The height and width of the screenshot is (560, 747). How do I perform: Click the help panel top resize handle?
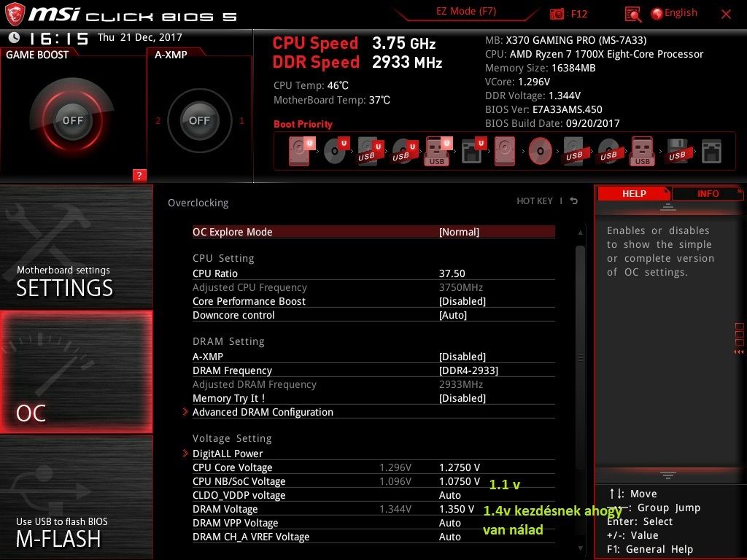(668, 207)
